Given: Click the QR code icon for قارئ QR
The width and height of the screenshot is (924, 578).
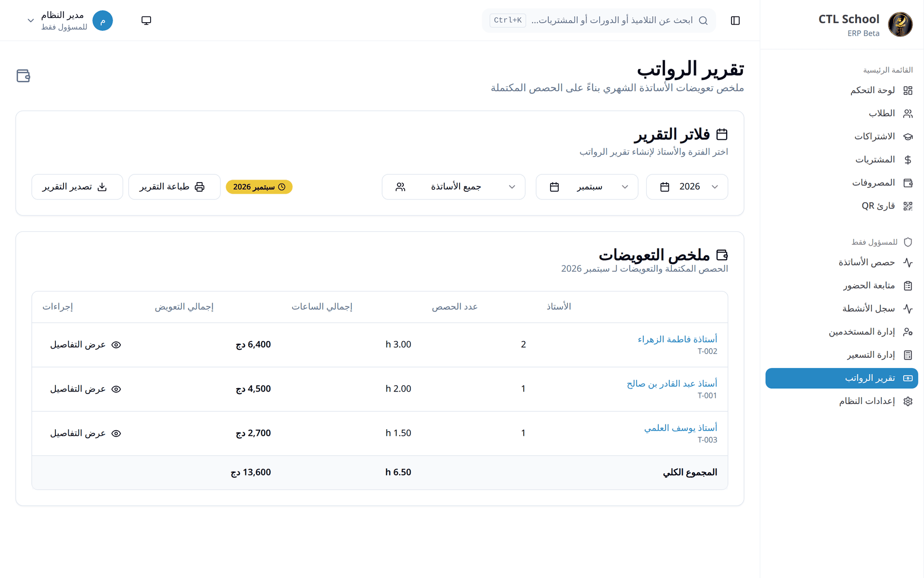Looking at the screenshot, I should (x=908, y=206).
